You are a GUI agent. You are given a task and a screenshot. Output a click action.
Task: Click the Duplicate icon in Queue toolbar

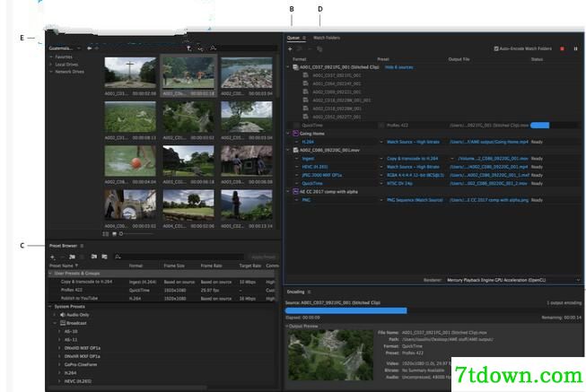coord(319,49)
